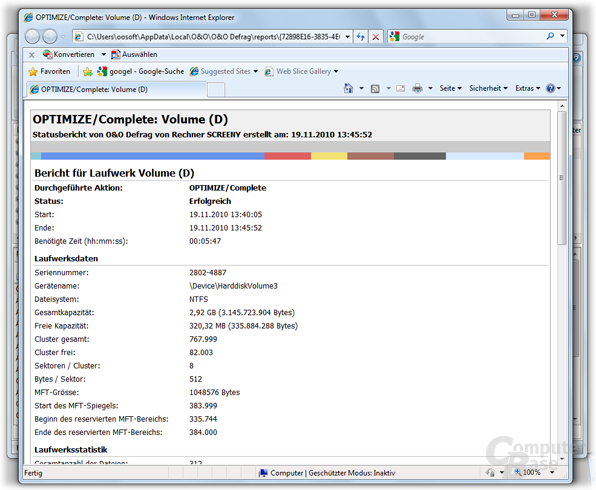Image resolution: width=596 pixels, height=490 pixels.
Task: Click the browser Back arrow button
Action: pyautogui.click(x=32, y=36)
